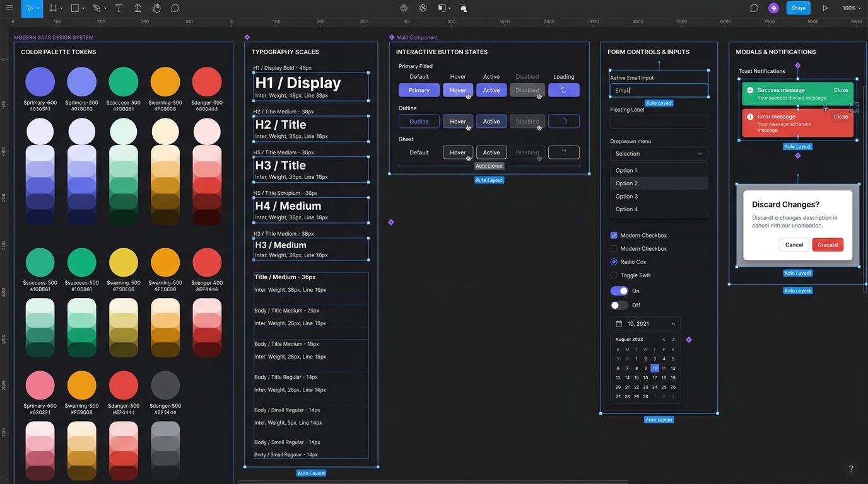Select the yellow Swaming.500 circle swatch

click(x=124, y=262)
